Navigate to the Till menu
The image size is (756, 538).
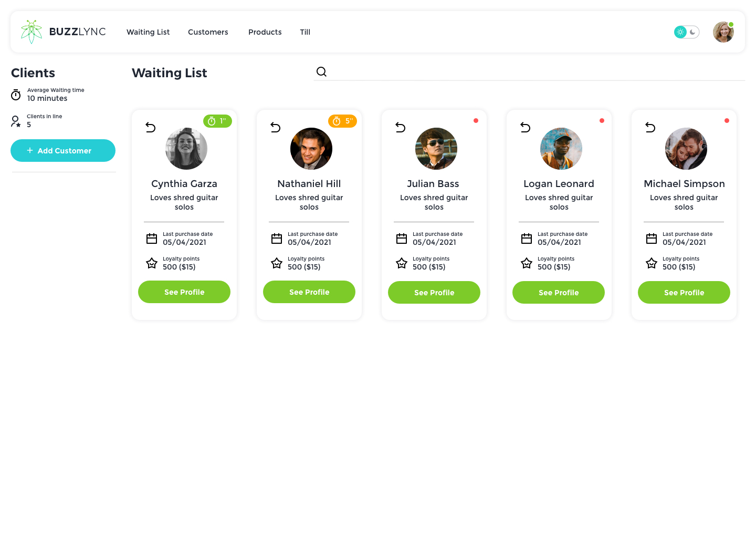click(x=305, y=32)
